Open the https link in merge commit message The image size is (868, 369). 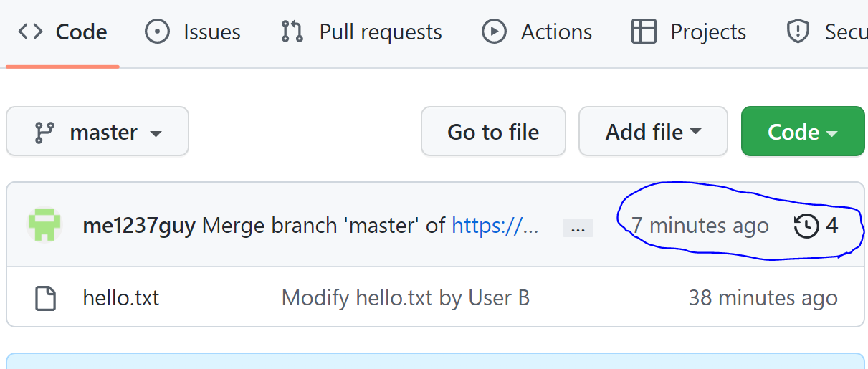(x=495, y=226)
